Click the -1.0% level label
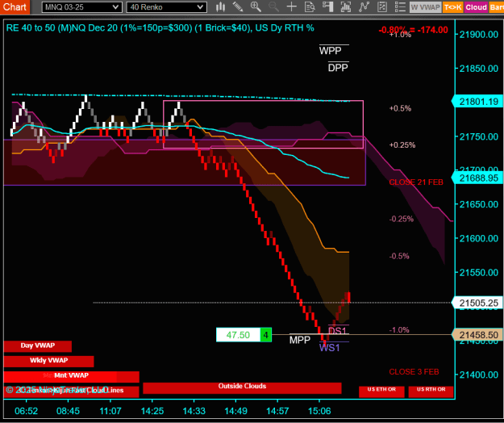The height and width of the screenshot is (423, 504). coord(399,330)
